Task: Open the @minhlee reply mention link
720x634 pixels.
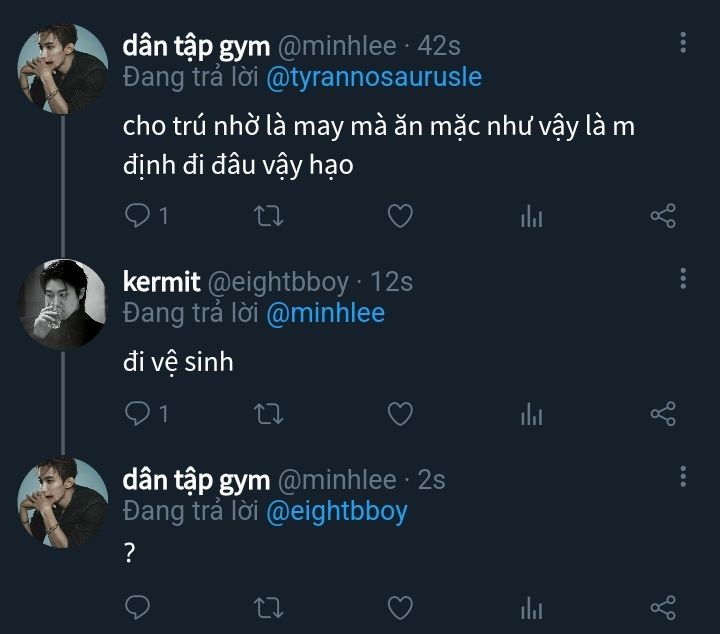Action: point(325,313)
